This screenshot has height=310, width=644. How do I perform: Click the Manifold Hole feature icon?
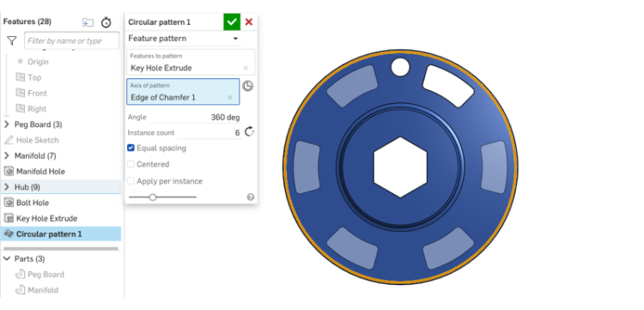coord(9,171)
